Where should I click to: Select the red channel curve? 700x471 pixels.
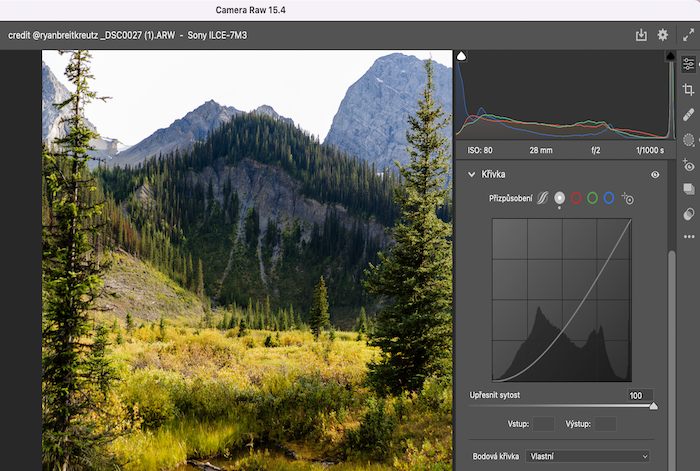point(576,198)
